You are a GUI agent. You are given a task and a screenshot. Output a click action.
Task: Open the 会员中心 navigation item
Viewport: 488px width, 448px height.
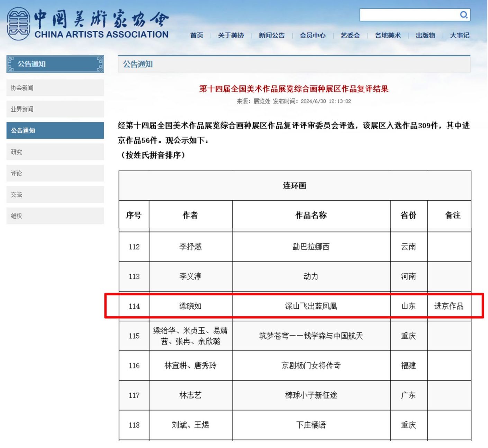(313, 35)
